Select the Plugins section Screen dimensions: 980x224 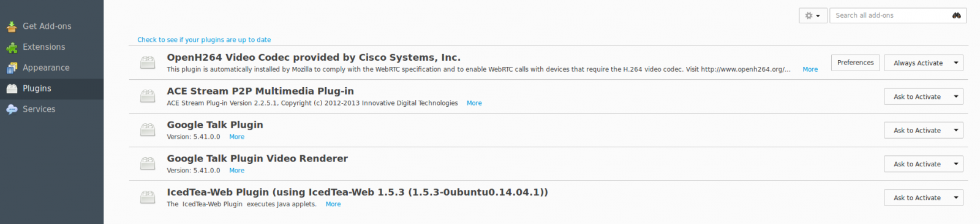(51, 89)
